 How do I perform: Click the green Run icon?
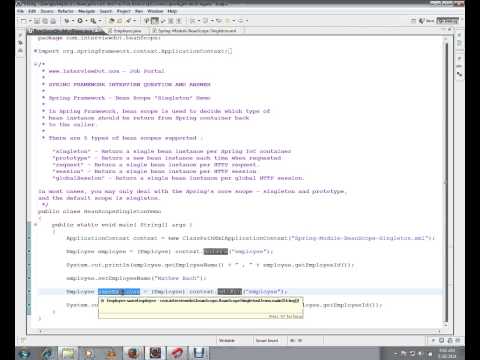(x=80, y=21)
